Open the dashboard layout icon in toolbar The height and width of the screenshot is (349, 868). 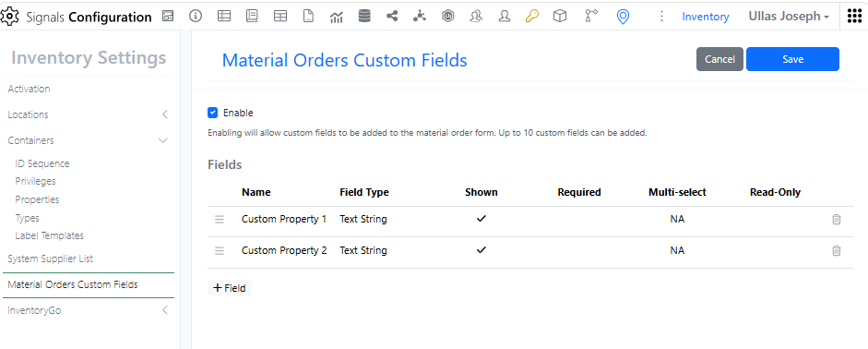tap(168, 17)
